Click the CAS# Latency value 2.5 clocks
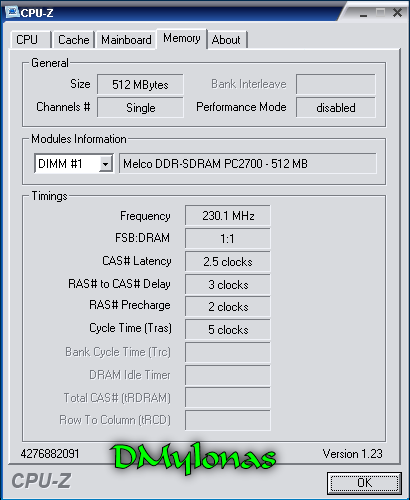 point(228,261)
